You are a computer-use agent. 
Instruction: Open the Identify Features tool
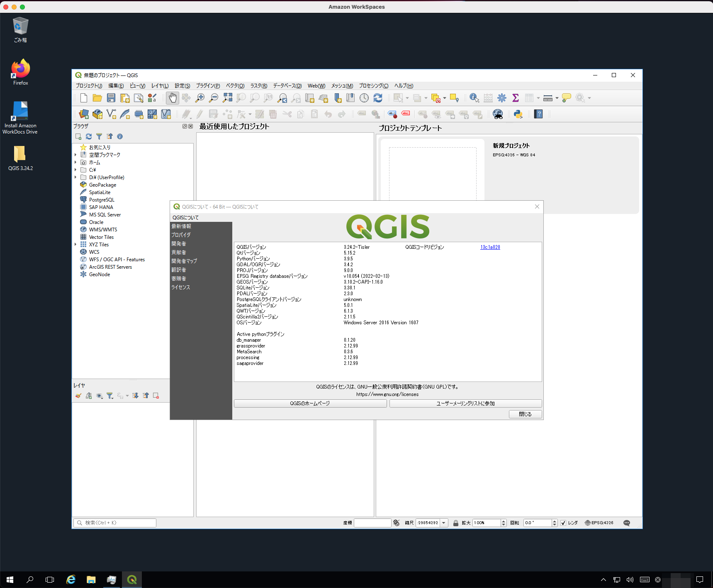pyautogui.click(x=475, y=98)
